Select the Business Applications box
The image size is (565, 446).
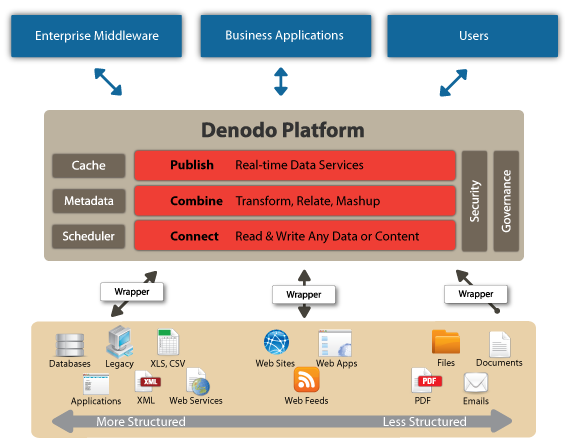coord(286,36)
